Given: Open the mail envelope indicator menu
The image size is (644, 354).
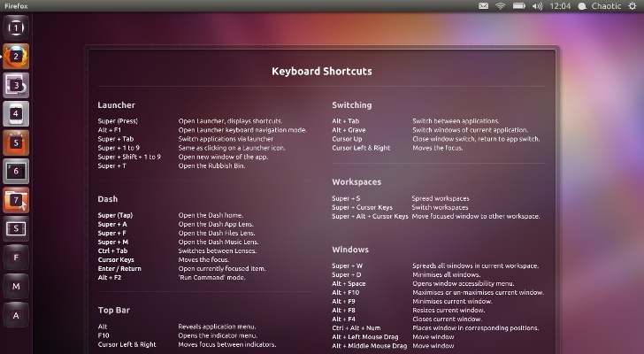Looking at the screenshot, I should 484,6.
